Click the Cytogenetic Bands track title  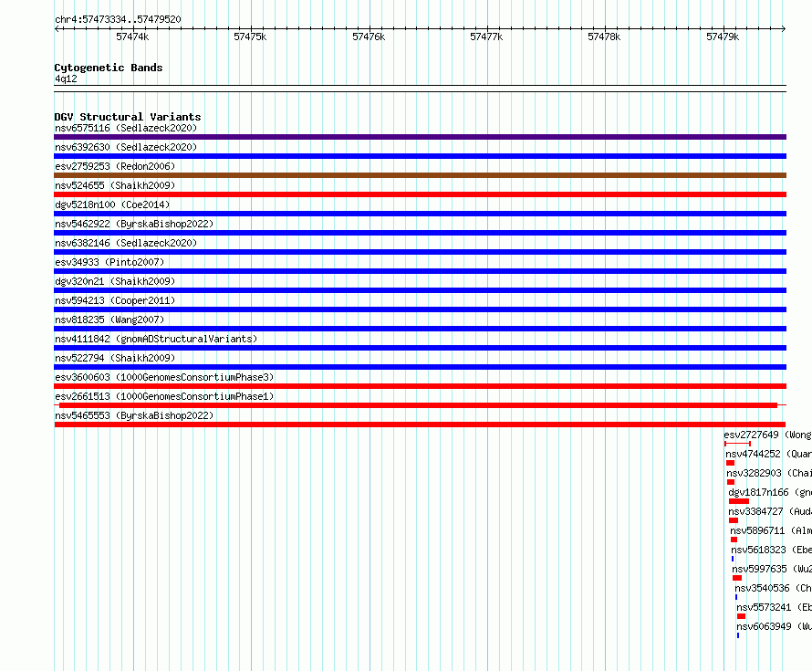109,68
